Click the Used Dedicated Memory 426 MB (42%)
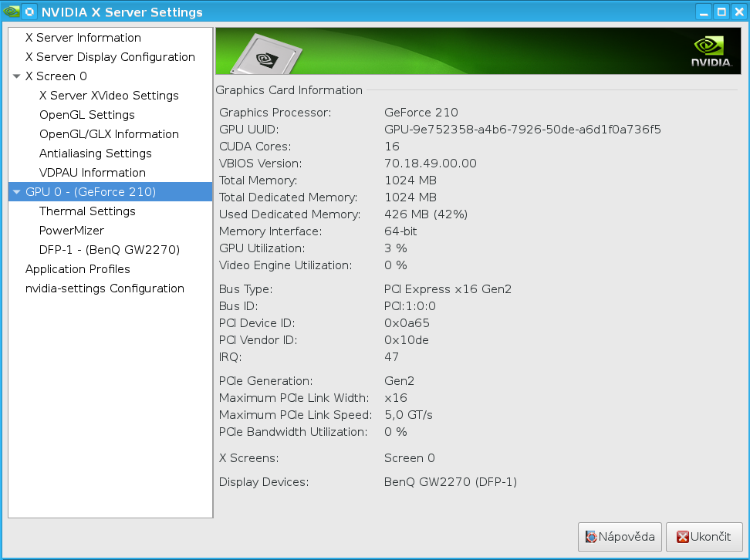This screenshot has width=750, height=560. point(426,214)
